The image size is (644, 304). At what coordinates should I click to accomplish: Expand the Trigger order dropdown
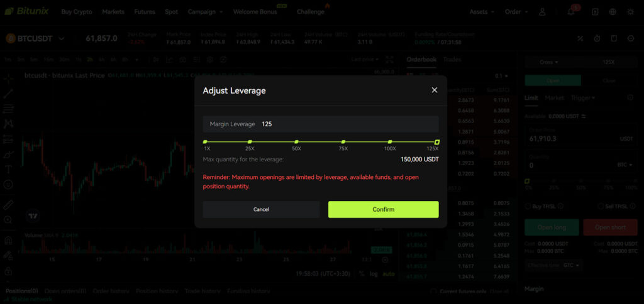click(x=583, y=98)
